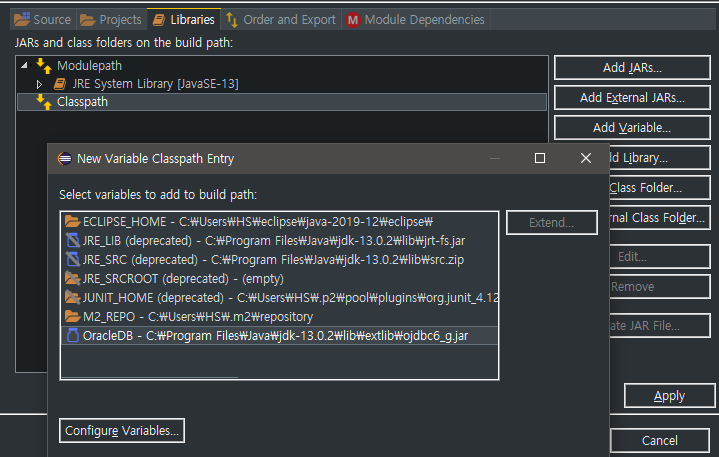This screenshot has height=457, width=719.
Task: Click the Add Variable... button
Action: (x=632, y=127)
